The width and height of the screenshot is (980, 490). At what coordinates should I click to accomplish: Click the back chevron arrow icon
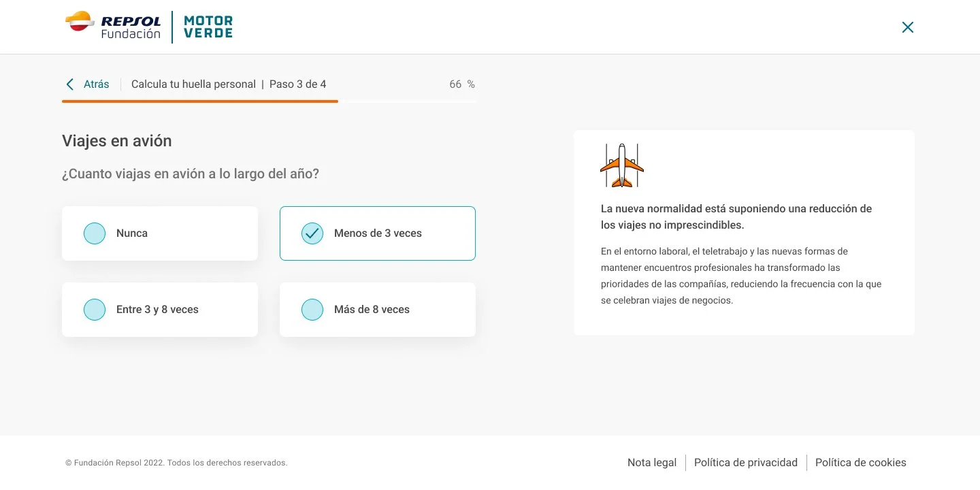pos(69,84)
